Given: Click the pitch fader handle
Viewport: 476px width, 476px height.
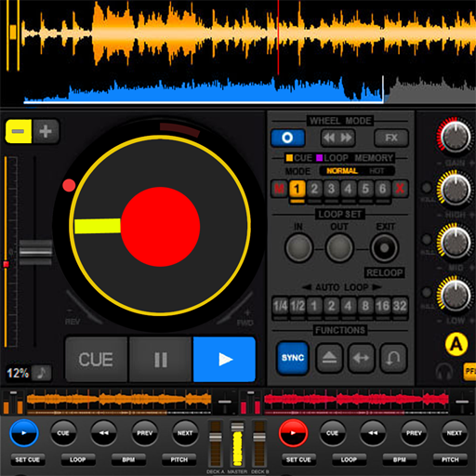Looking at the screenshot, I should click(x=35, y=252).
